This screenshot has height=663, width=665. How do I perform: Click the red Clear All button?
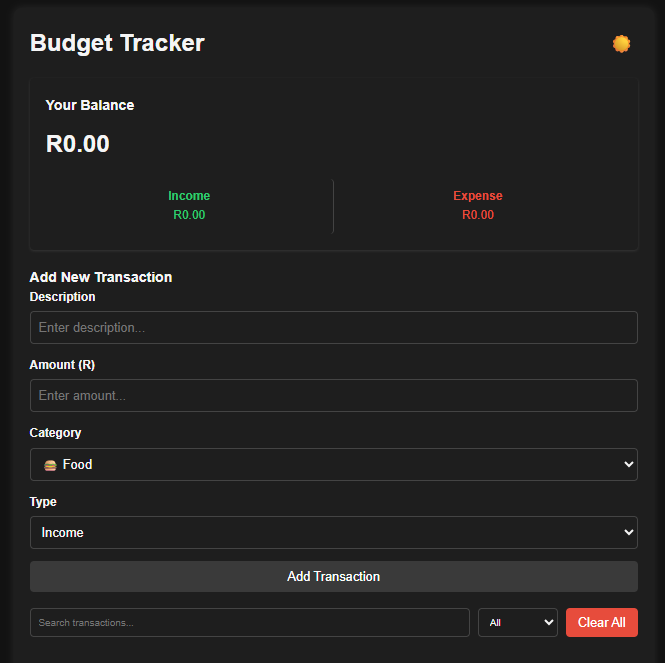[601, 622]
